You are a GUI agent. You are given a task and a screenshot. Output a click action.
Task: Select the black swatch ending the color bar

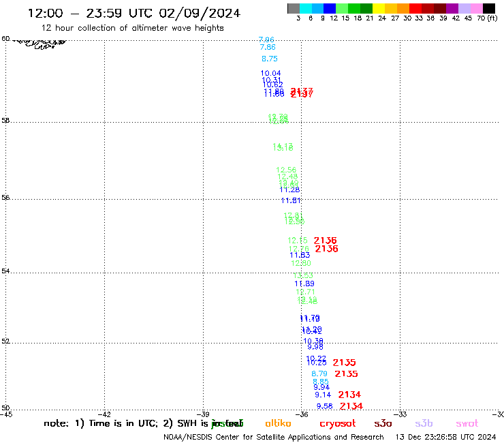(488, 8)
